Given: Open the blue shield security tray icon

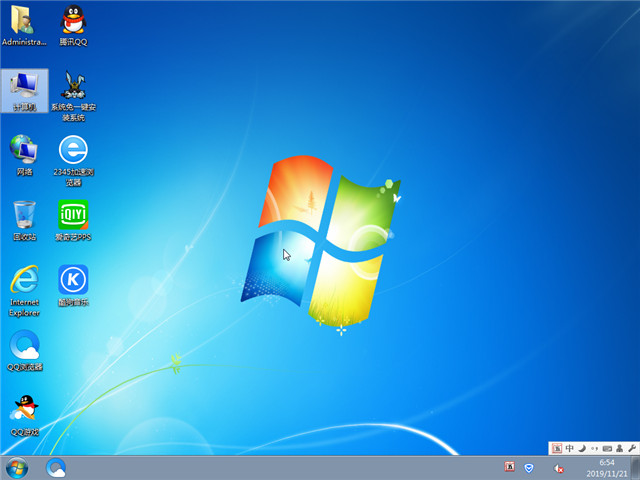Looking at the screenshot, I should [529, 468].
